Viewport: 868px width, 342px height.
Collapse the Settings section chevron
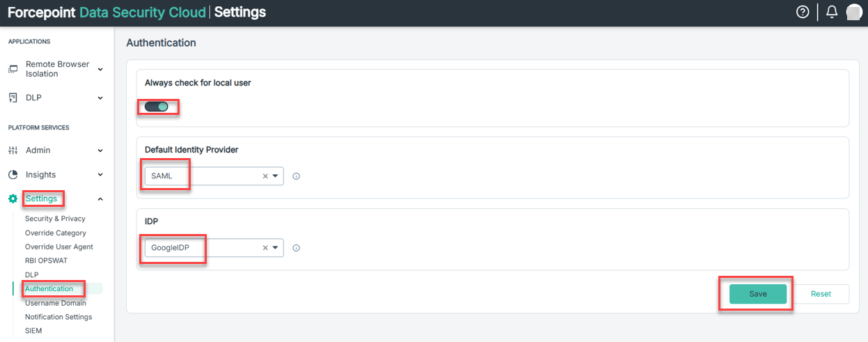[x=100, y=199]
